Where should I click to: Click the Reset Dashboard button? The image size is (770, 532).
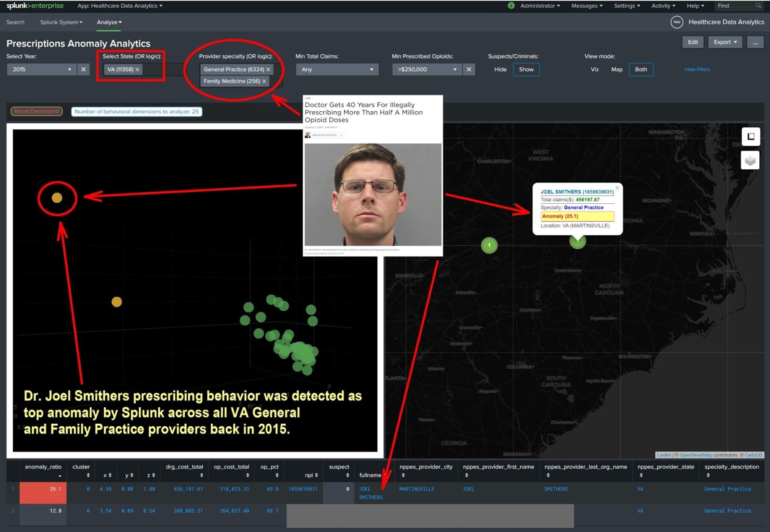pyautogui.click(x=37, y=111)
